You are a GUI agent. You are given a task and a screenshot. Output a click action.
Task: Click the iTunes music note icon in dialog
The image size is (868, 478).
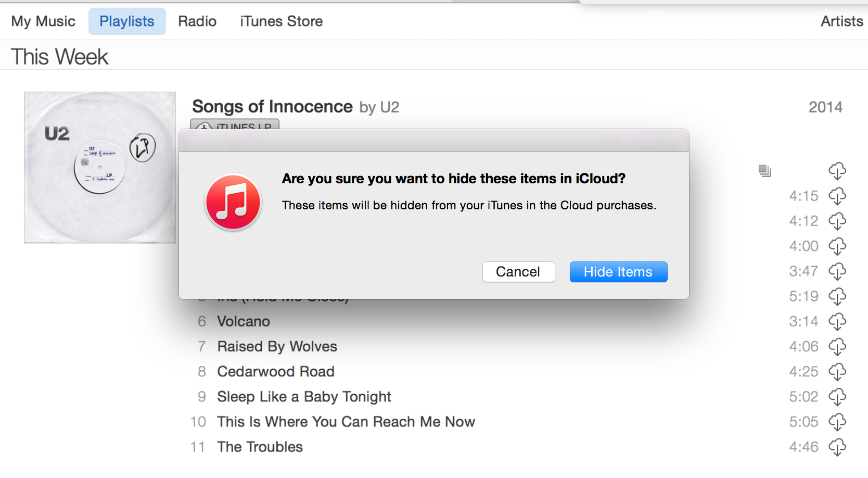coord(233,202)
